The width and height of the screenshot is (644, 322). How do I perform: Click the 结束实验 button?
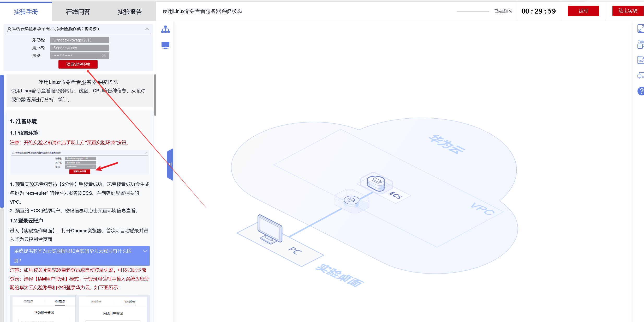pos(628,11)
